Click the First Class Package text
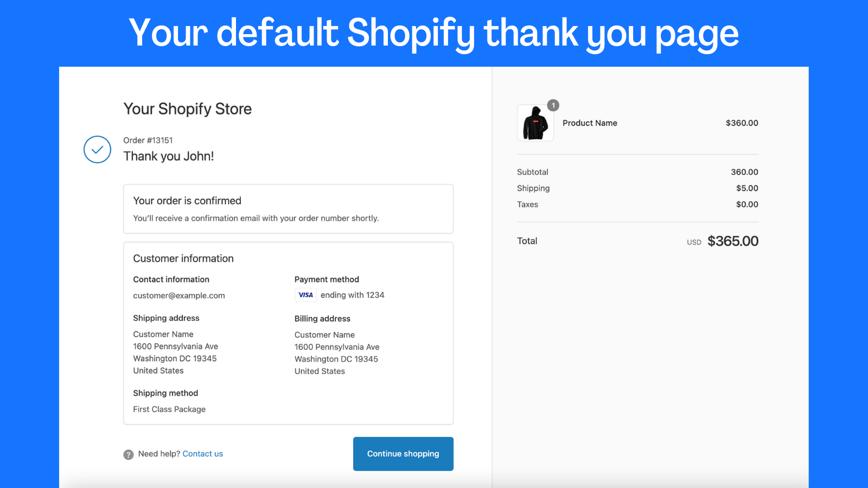Viewport: 868px width, 488px height. pos(169,409)
